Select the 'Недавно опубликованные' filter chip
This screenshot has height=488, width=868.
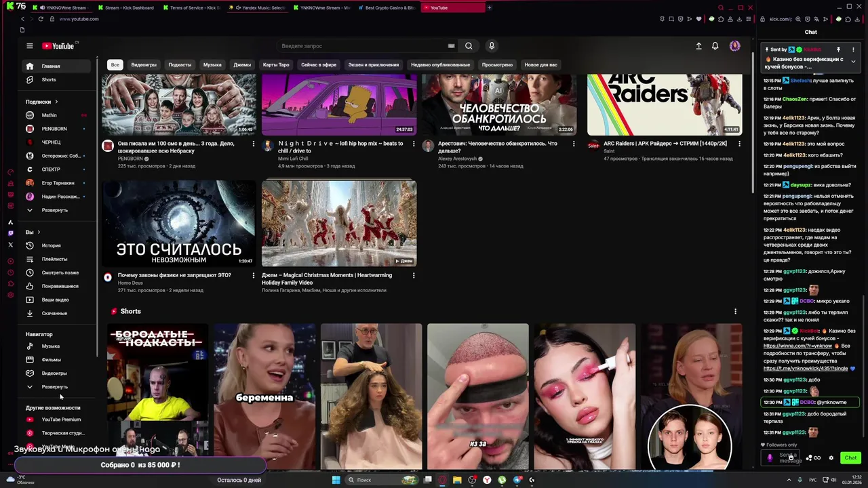440,65
